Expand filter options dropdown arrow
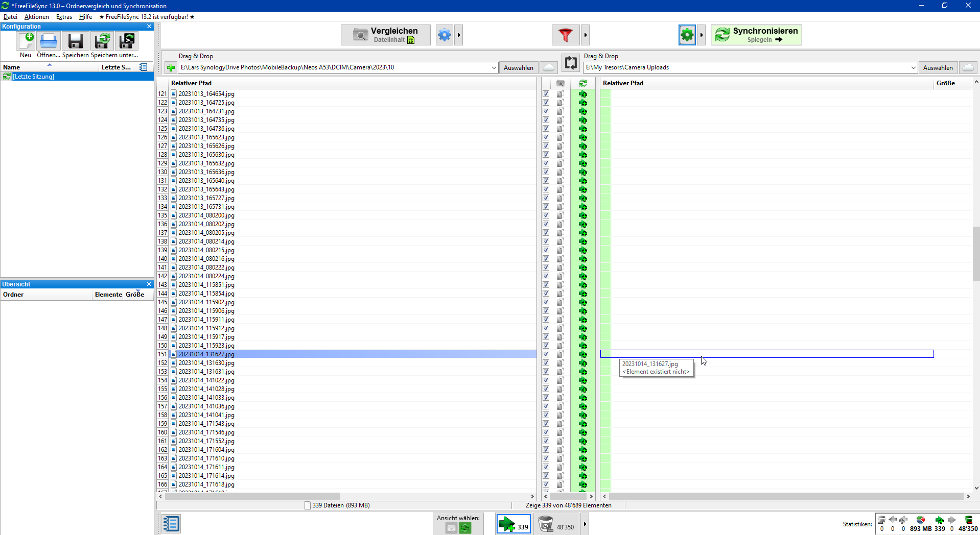 coord(586,35)
